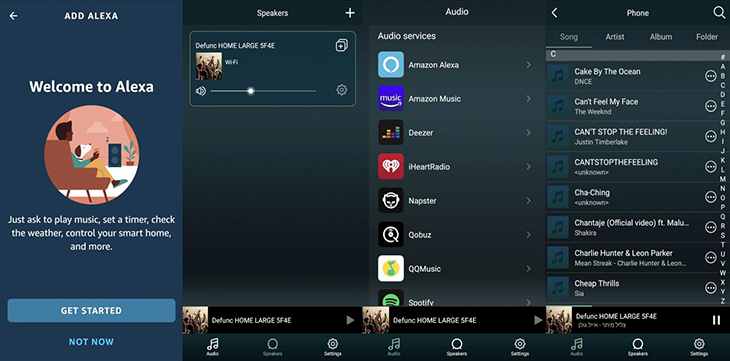The image size is (730, 361).
Task: Select the Song tab
Action: tap(568, 37)
